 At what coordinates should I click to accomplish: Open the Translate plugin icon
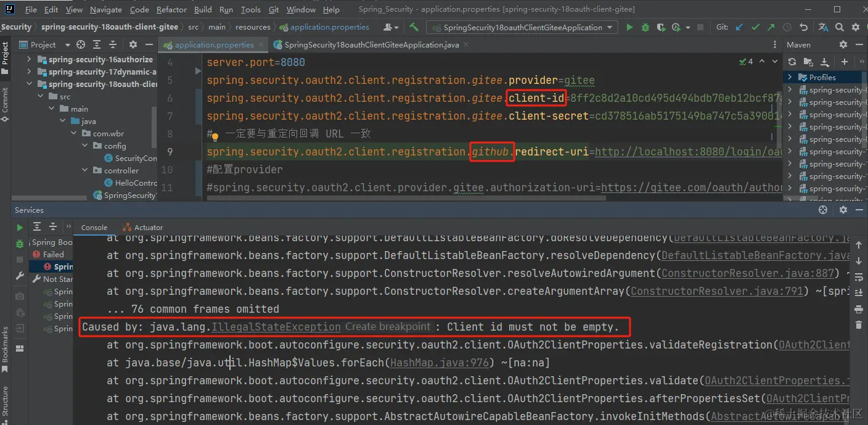click(823, 27)
